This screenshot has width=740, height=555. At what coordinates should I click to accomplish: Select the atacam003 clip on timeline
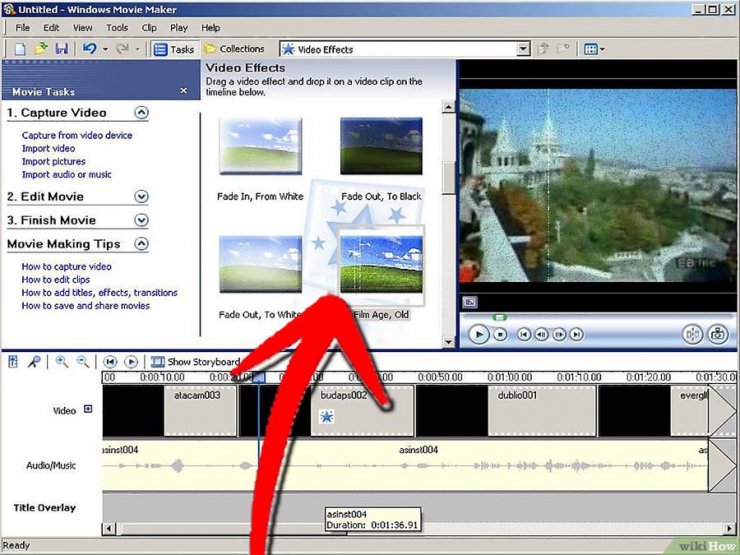pyautogui.click(x=200, y=411)
